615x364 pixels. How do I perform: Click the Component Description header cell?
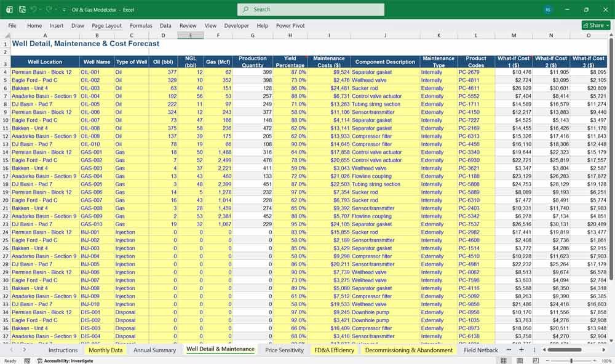click(385, 61)
